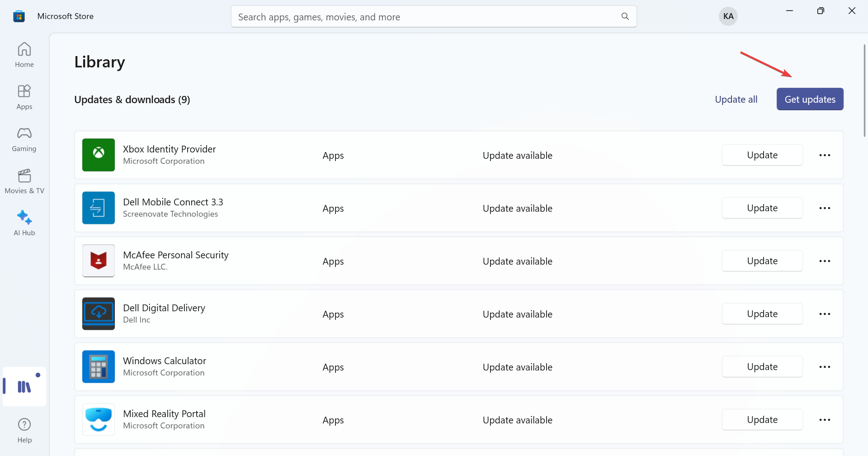
Task: Minimize the Microsoft Store window
Action: coord(789,11)
